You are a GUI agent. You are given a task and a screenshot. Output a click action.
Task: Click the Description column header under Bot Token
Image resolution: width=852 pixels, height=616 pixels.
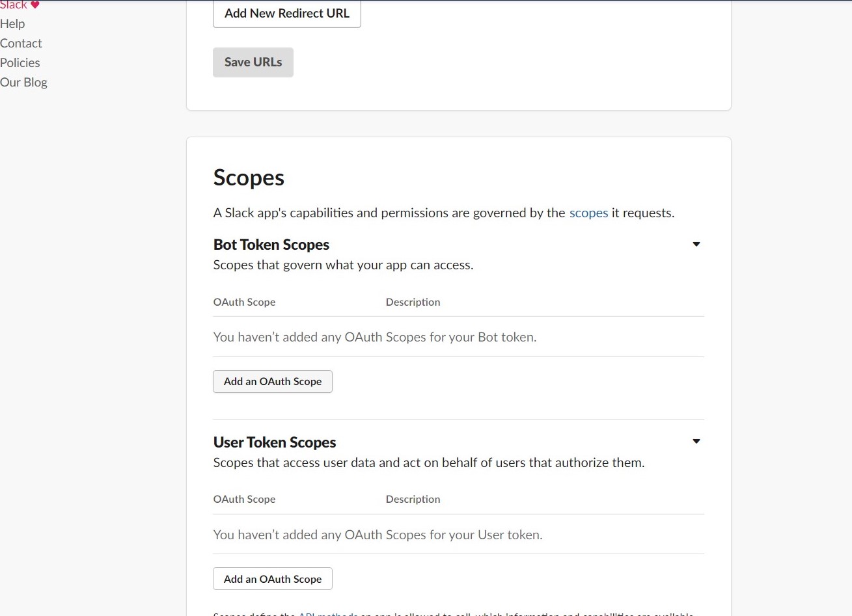tap(413, 302)
